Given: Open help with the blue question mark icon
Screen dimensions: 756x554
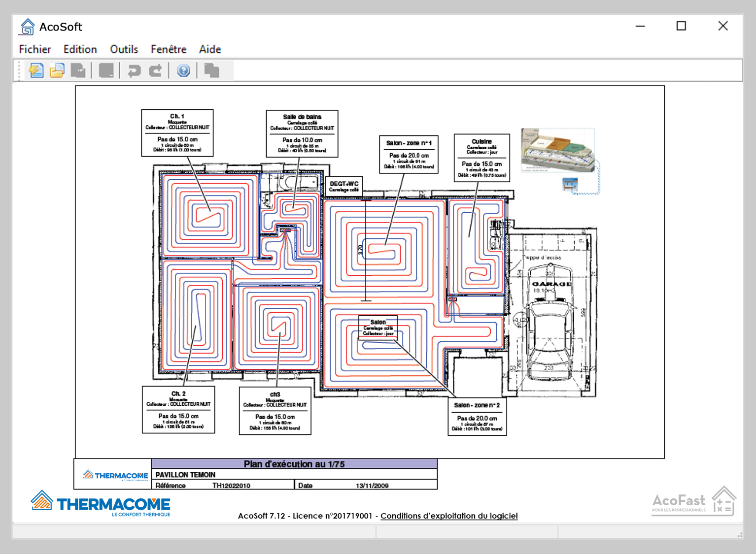Looking at the screenshot, I should [183, 70].
